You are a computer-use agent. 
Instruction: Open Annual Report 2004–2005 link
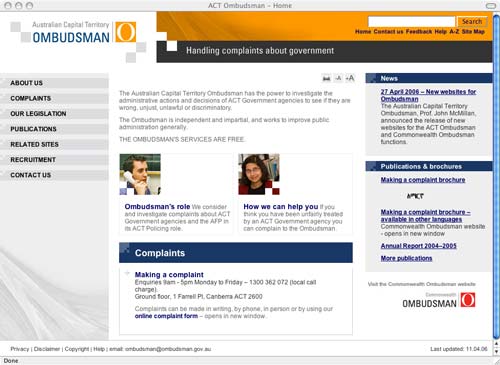[418, 246]
